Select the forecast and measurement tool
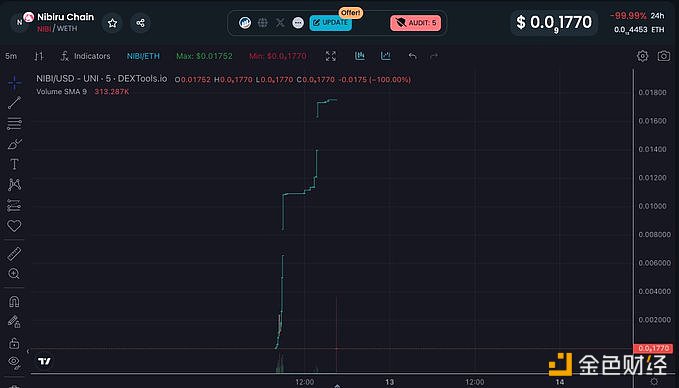This screenshot has width=679, height=388. [14, 205]
